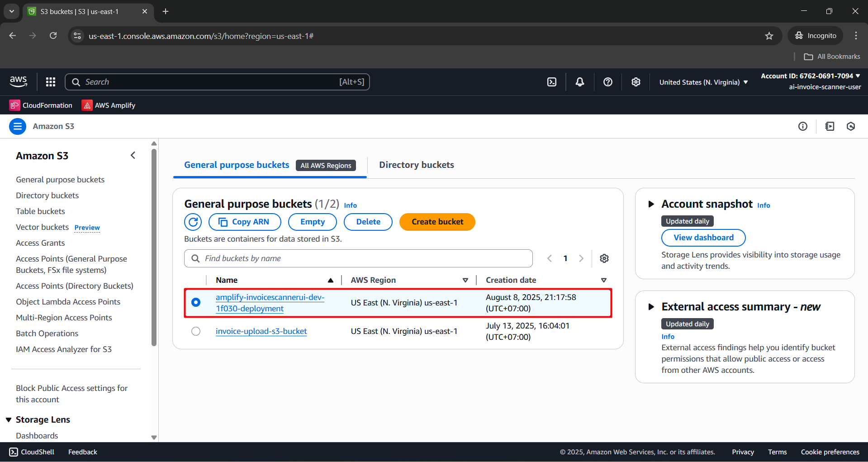Screen dimensions: 868x462
Task: Click the Create bucket button
Action: point(437,222)
